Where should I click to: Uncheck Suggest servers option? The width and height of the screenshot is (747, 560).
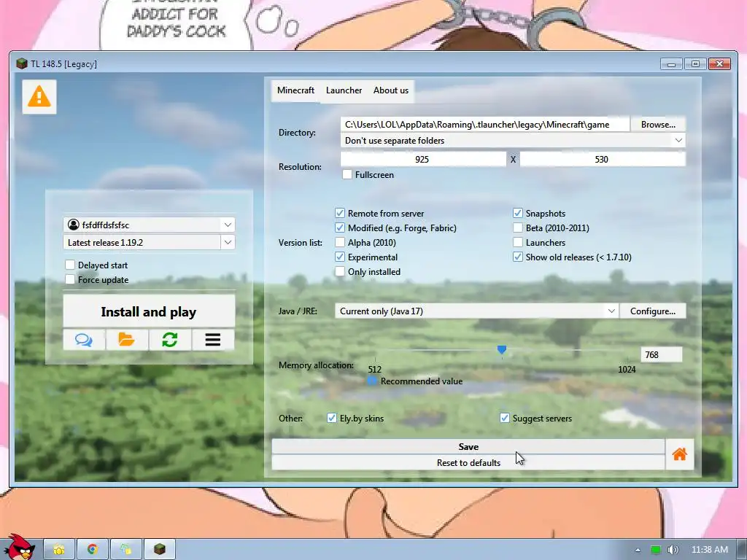(505, 418)
